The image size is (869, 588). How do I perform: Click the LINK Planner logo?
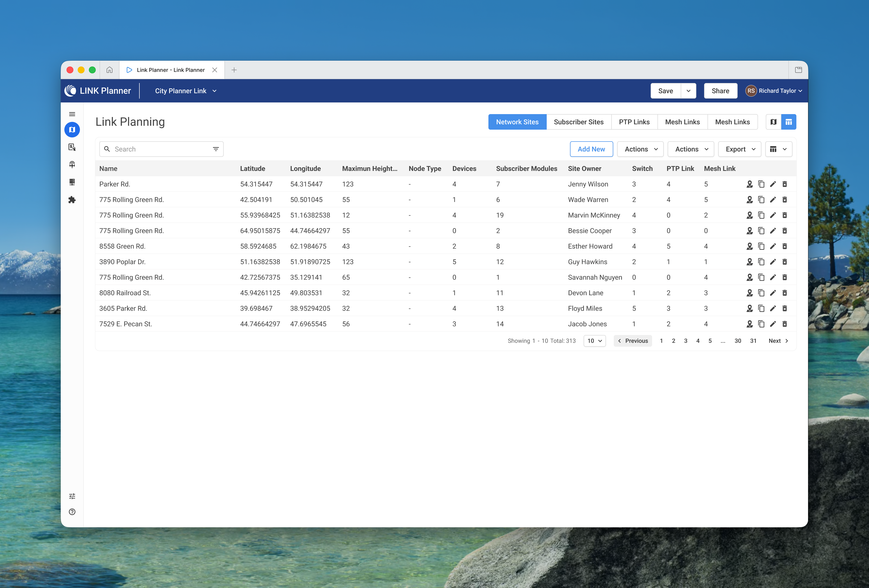pos(98,91)
